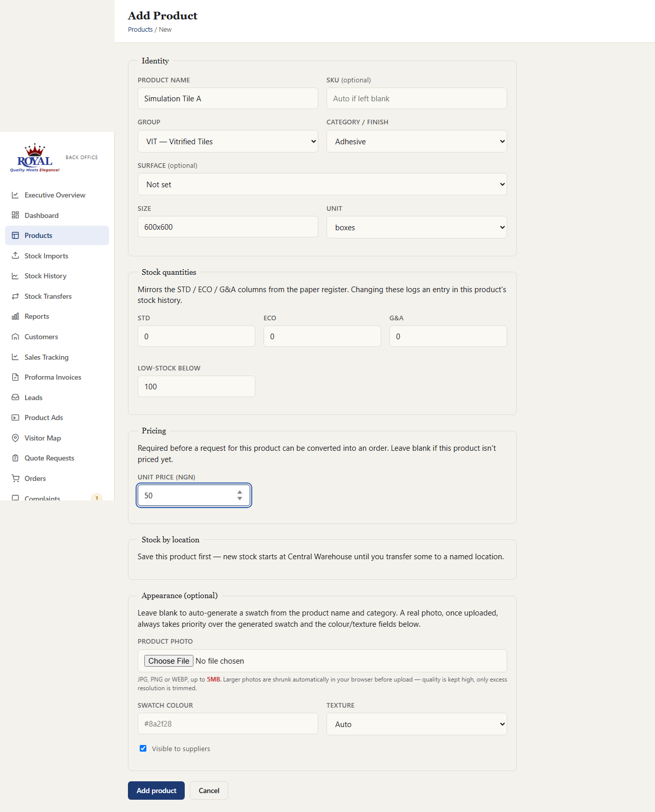Click the STD quantity field
655x812 pixels.
point(196,336)
